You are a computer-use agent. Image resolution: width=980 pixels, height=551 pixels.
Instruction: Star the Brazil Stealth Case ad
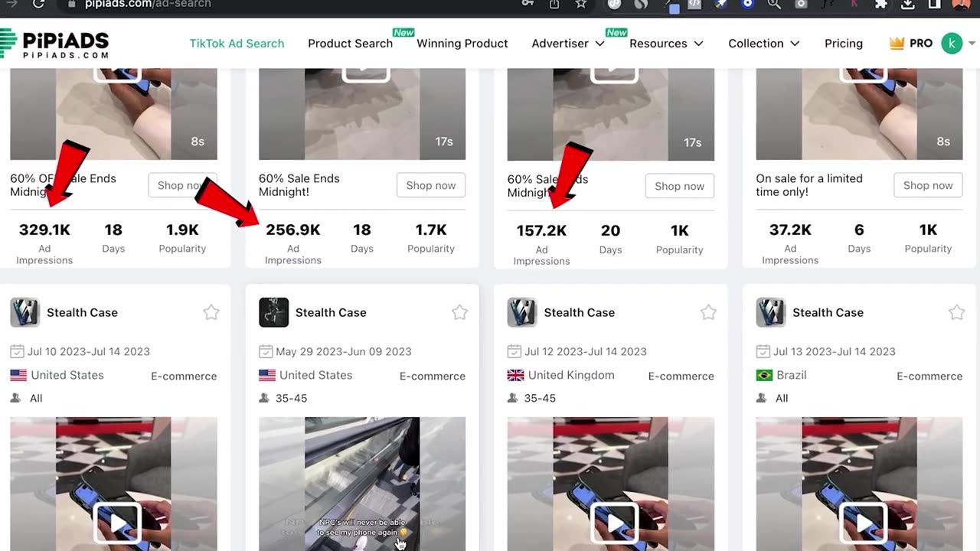click(957, 312)
